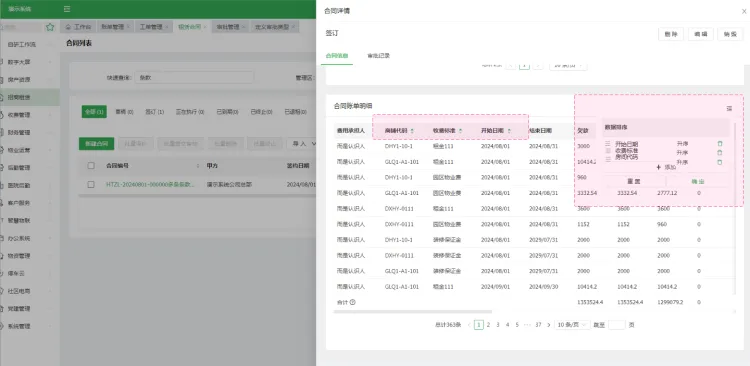The width and height of the screenshot is (750, 366).
Task: Filter contracts by 签订 (1) status
Action: (x=154, y=111)
